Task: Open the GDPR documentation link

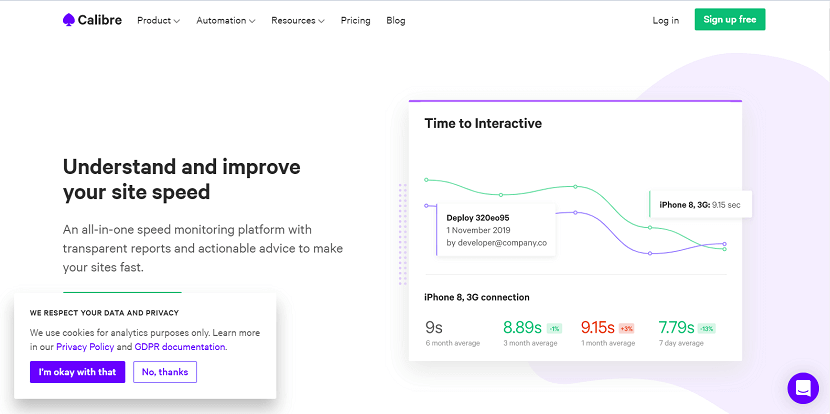Action: pyautogui.click(x=179, y=347)
